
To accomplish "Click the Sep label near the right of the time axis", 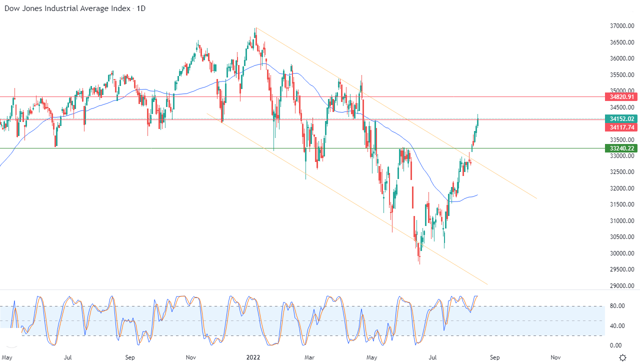I will click(494, 357).
